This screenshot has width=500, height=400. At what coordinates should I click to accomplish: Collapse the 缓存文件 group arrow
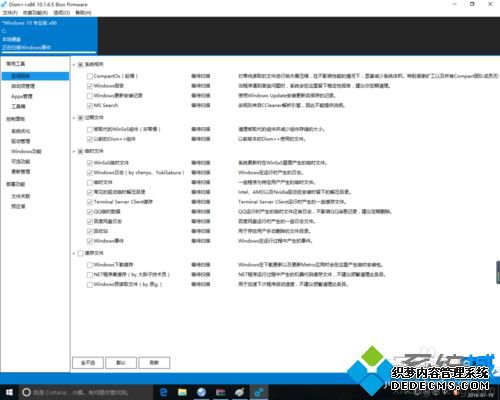[x=74, y=253]
